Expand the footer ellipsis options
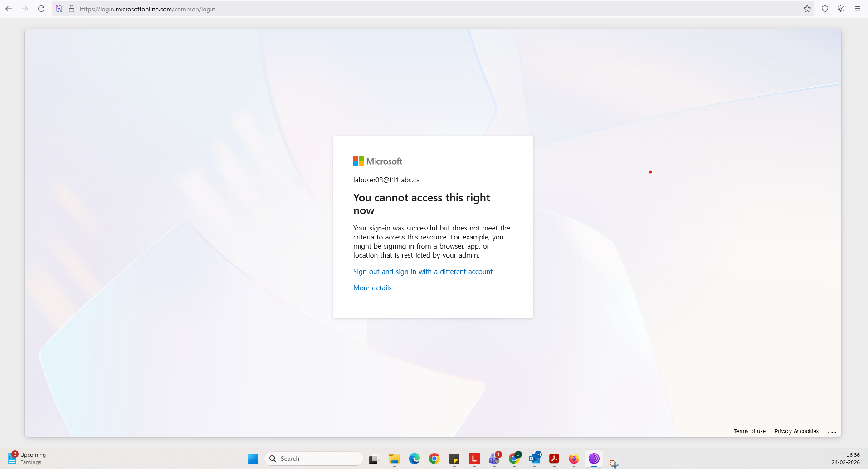The height and width of the screenshot is (469, 868). point(832,432)
